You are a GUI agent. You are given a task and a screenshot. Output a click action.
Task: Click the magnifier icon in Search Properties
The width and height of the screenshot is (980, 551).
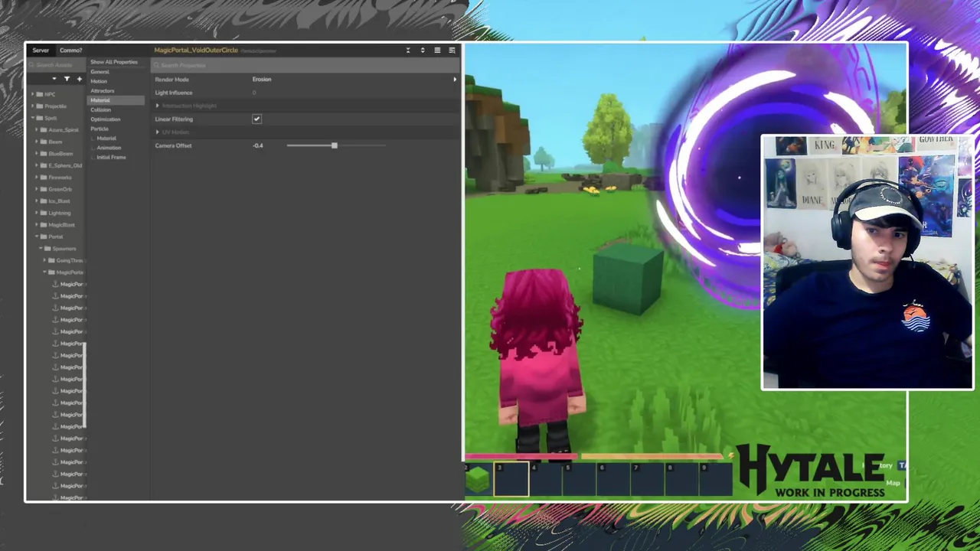(x=156, y=65)
